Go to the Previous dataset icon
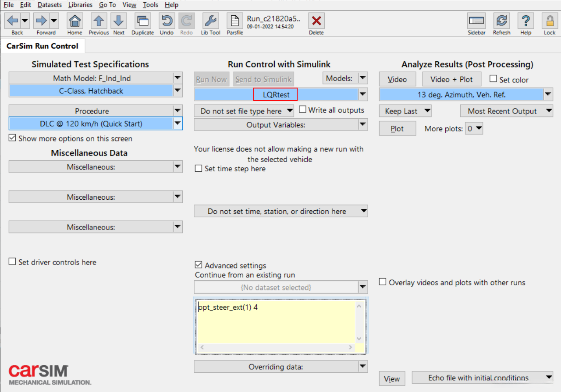 (x=99, y=21)
